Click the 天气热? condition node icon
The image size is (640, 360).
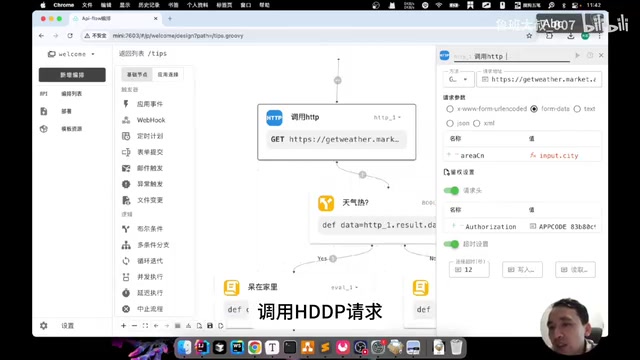coord(326,203)
